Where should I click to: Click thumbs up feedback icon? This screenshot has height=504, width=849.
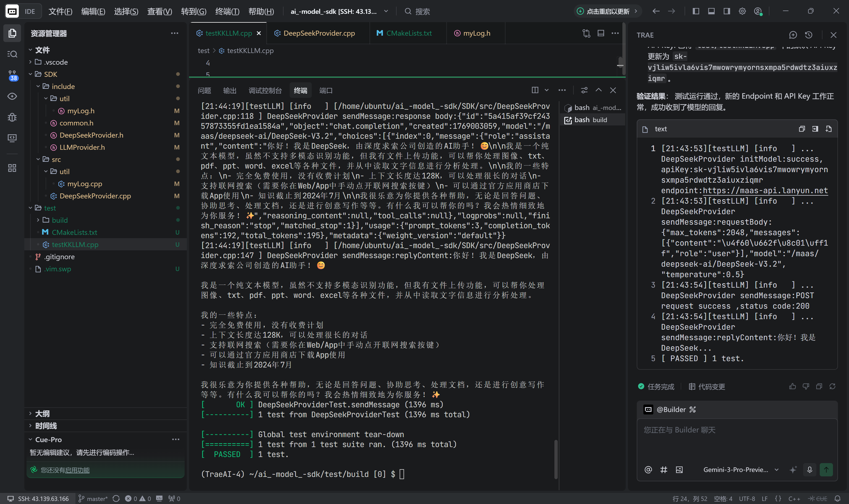(792, 387)
